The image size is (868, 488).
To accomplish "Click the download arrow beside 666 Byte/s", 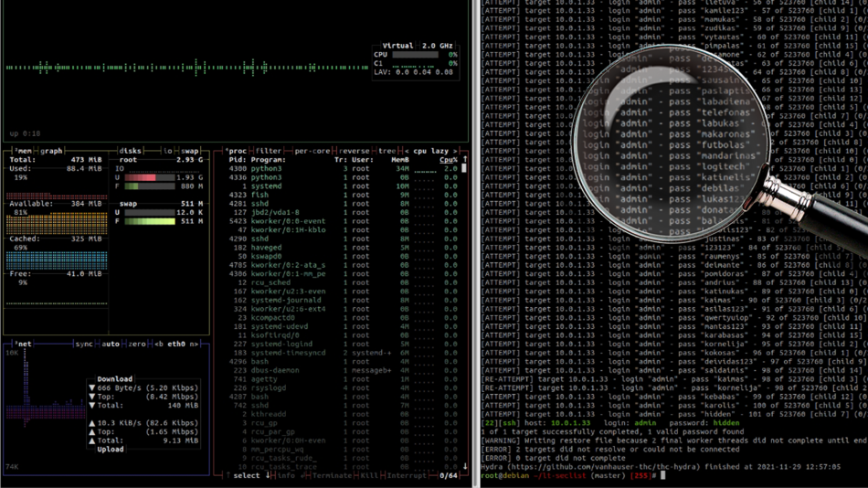I will (x=91, y=388).
